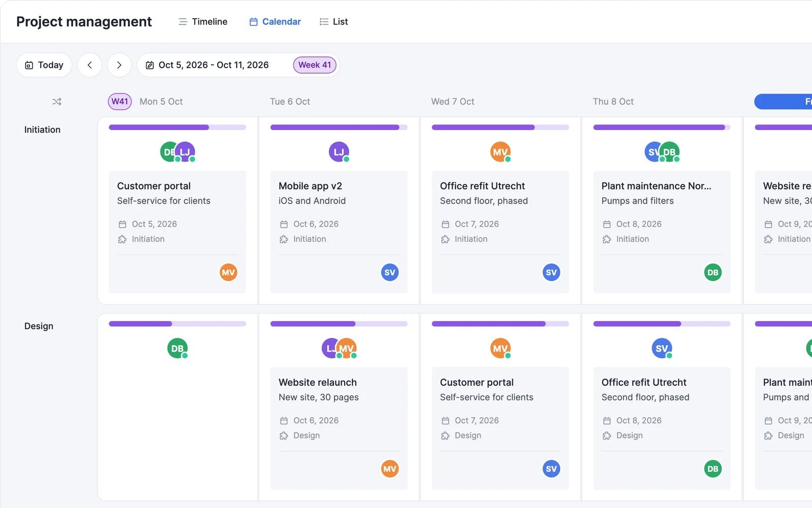Click the Today button
This screenshot has height=508, width=812.
pos(44,65)
